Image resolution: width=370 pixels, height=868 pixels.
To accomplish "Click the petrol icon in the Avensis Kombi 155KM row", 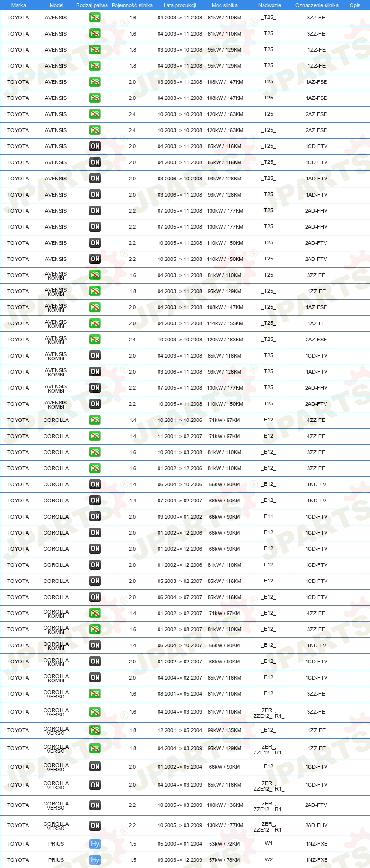I will click(95, 323).
